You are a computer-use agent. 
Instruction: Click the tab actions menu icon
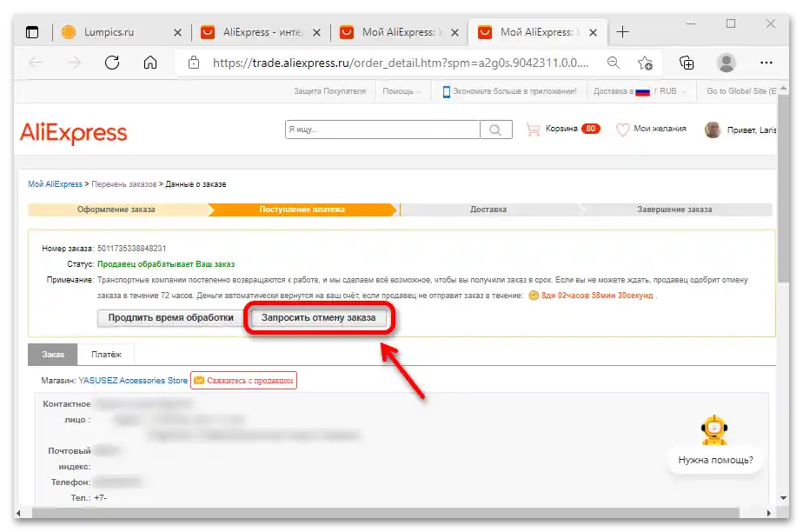tap(32, 32)
